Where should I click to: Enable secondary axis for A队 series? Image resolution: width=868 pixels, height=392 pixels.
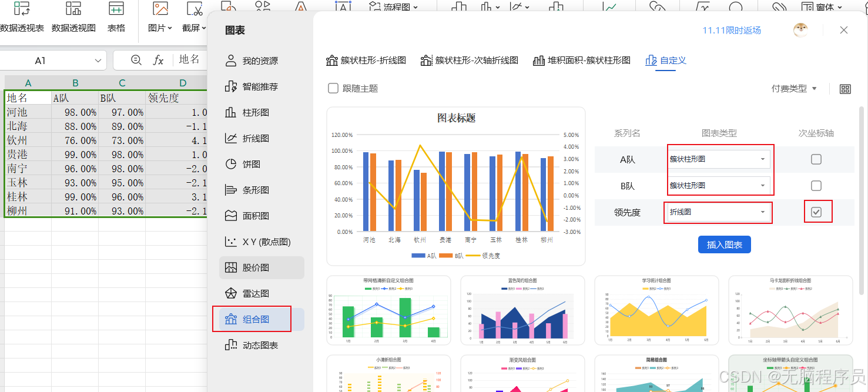click(x=816, y=159)
